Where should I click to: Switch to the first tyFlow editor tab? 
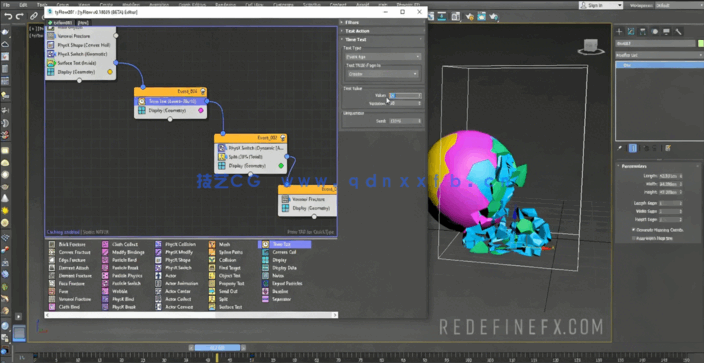coord(61,22)
